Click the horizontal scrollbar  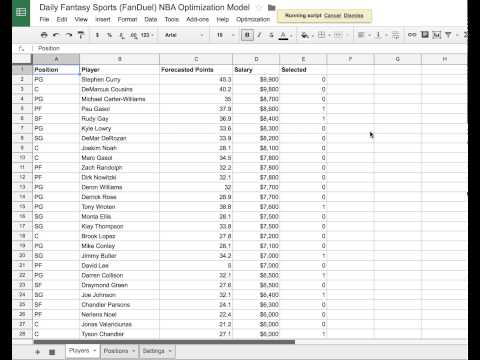(x=164, y=342)
